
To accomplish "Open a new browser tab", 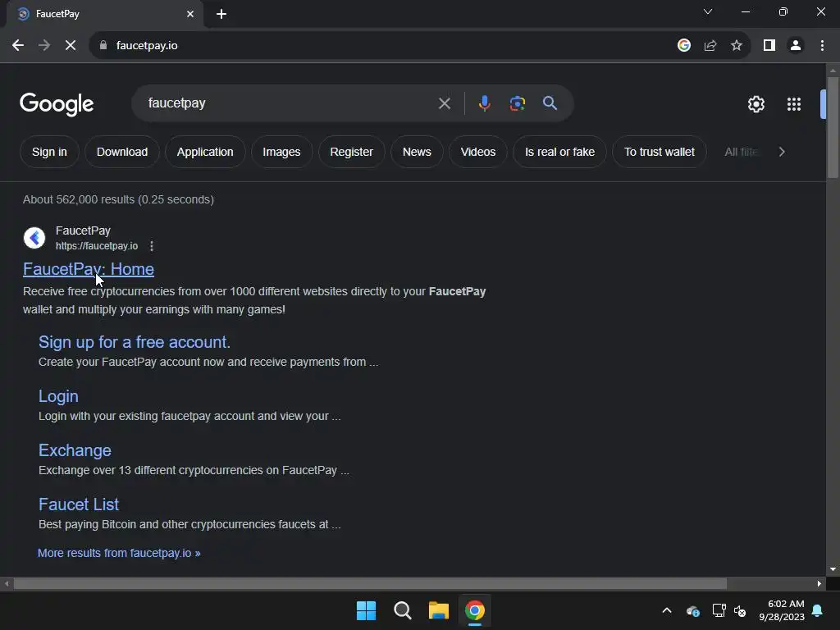I will (221, 14).
